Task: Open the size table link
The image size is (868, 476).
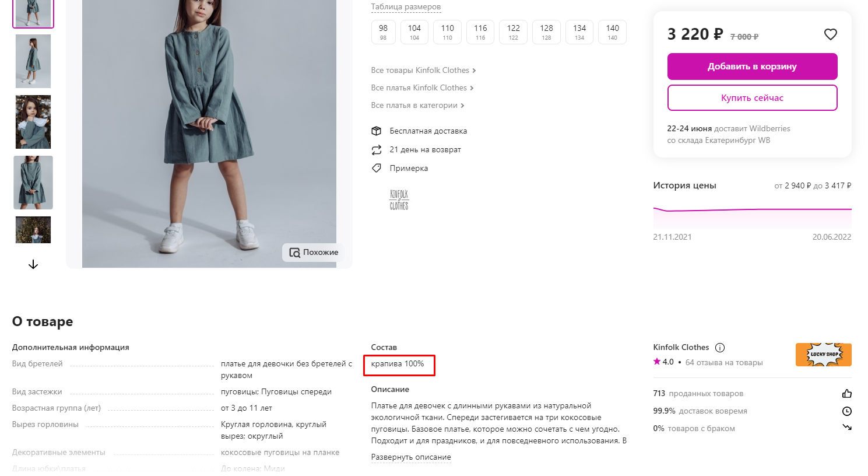Action: [x=406, y=7]
